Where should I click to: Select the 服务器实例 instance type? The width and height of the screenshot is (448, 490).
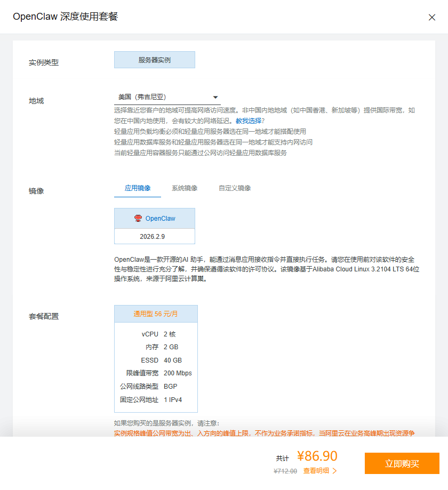(155, 60)
